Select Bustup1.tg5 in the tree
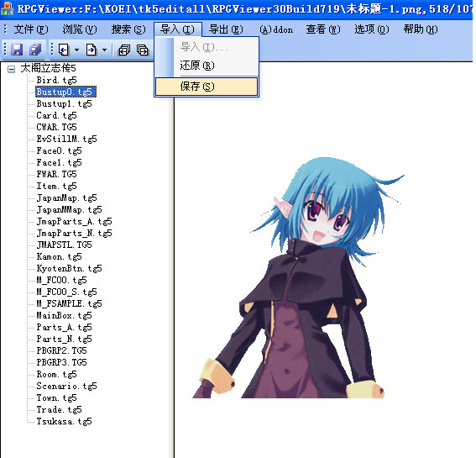This screenshot has width=476, height=458. click(x=64, y=103)
